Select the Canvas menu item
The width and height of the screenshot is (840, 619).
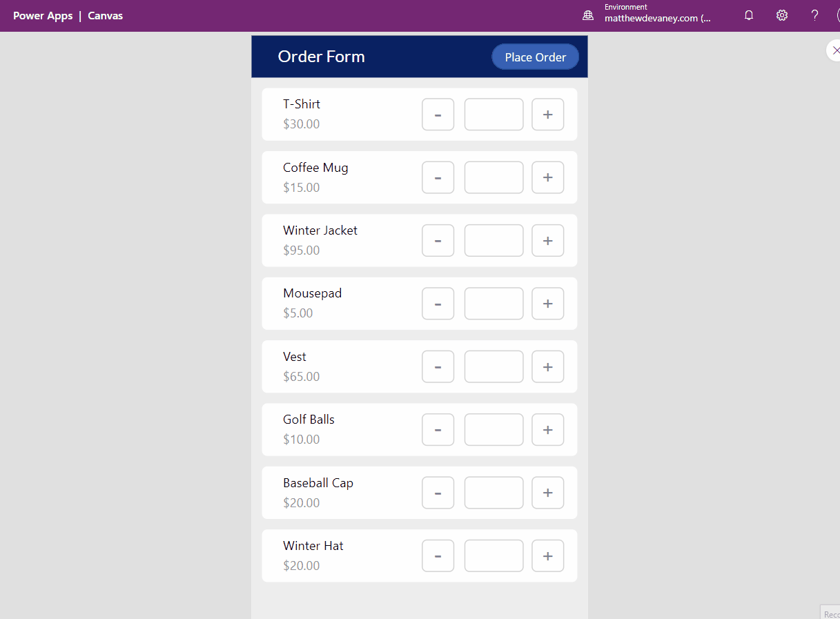tap(105, 15)
